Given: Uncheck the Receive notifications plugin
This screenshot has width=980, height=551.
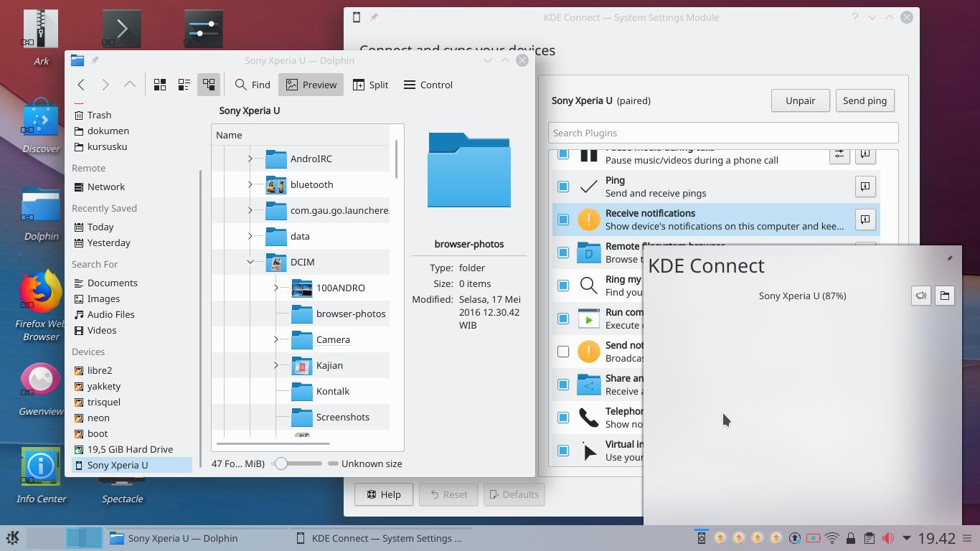Looking at the screenshot, I should (563, 220).
